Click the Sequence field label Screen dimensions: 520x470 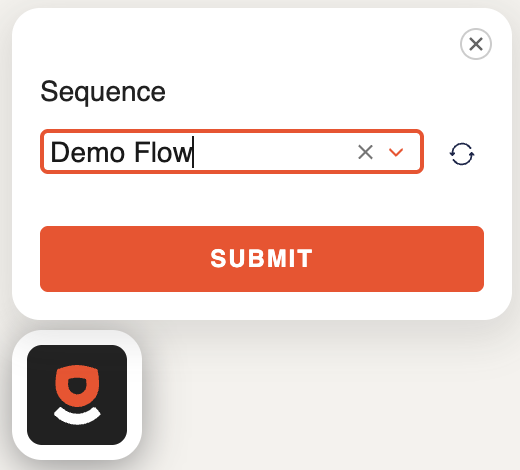point(103,92)
